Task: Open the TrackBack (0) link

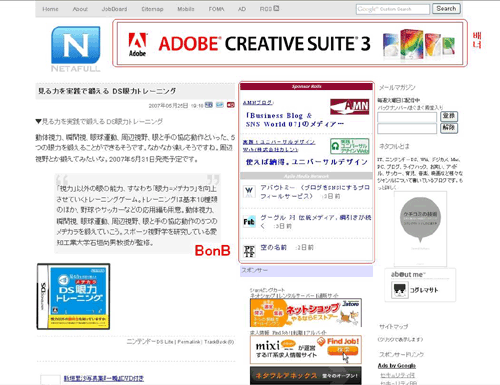Action: (219, 342)
